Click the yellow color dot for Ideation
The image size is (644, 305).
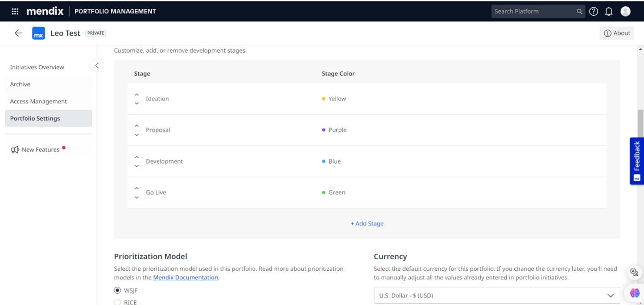(x=323, y=98)
